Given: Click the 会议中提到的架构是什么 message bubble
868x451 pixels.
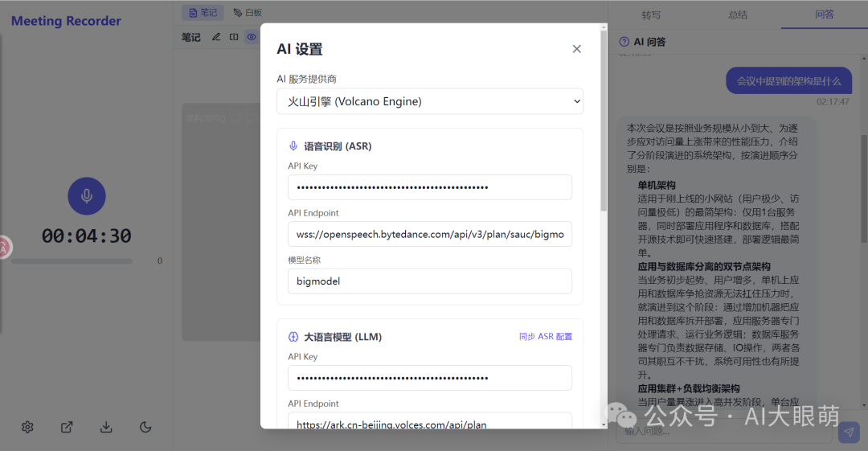Looking at the screenshot, I should (789, 81).
